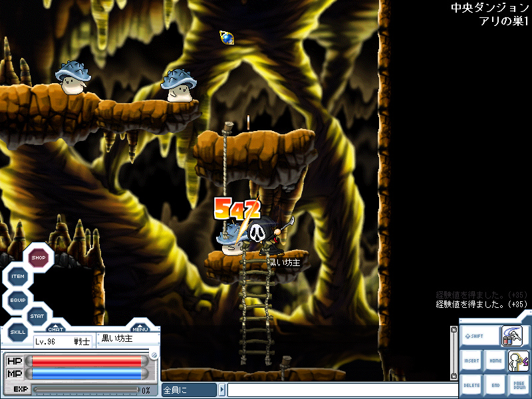This screenshot has width=532, height=399.
Task: Open the SKILL hexagon button
Action: [x=18, y=331]
